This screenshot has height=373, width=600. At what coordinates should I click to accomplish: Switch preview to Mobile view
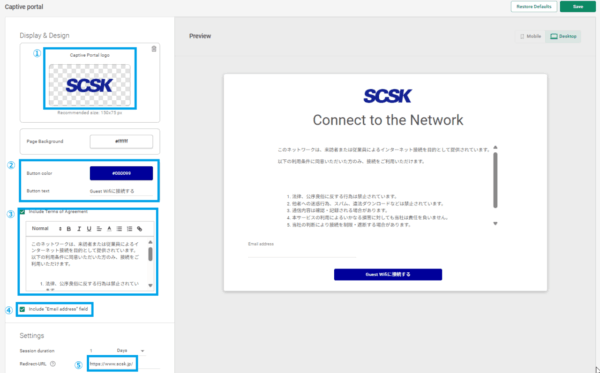(531, 36)
